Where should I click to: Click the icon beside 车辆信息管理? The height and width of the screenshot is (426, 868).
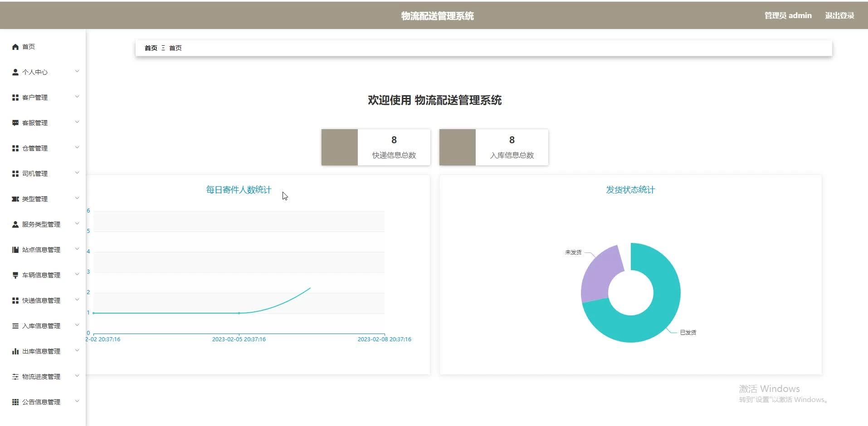point(15,275)
